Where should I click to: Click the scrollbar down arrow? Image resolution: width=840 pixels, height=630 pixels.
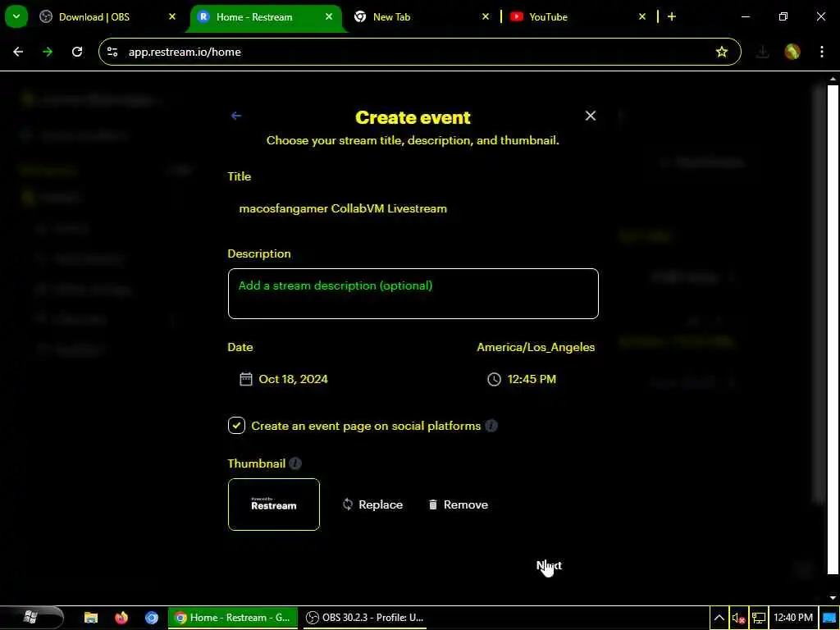pos(833,598)
